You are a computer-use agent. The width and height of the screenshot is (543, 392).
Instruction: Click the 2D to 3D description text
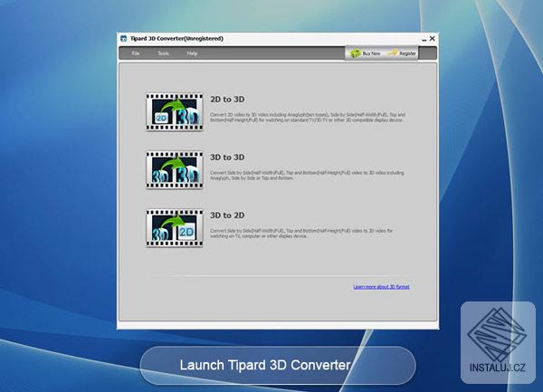[308, 118]
